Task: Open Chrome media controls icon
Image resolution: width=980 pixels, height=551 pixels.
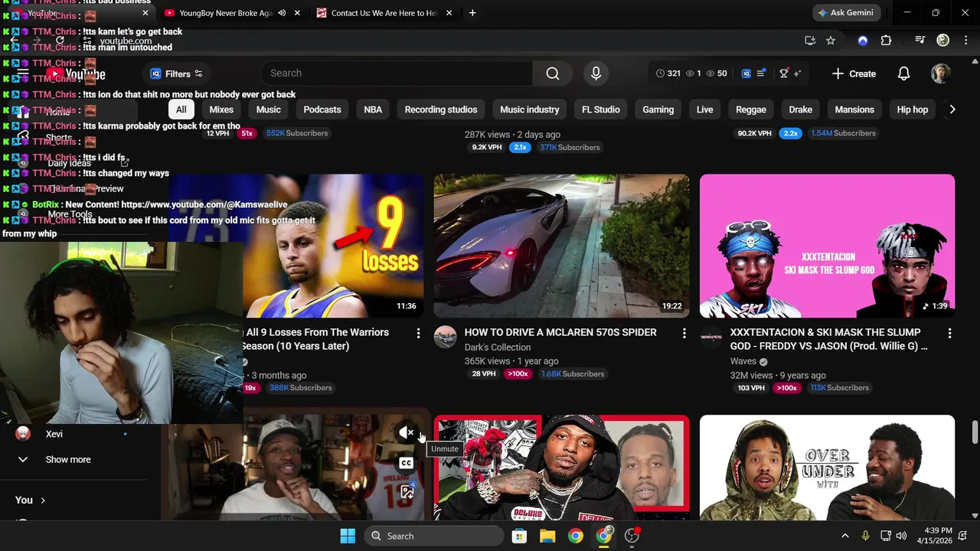Action: click(x=920, y=41)
